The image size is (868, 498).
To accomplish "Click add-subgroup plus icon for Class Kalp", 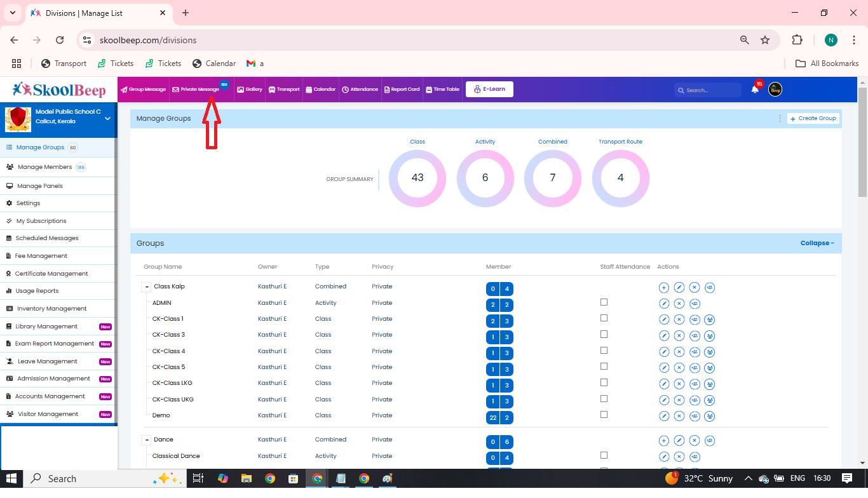I will pos(664,288).
